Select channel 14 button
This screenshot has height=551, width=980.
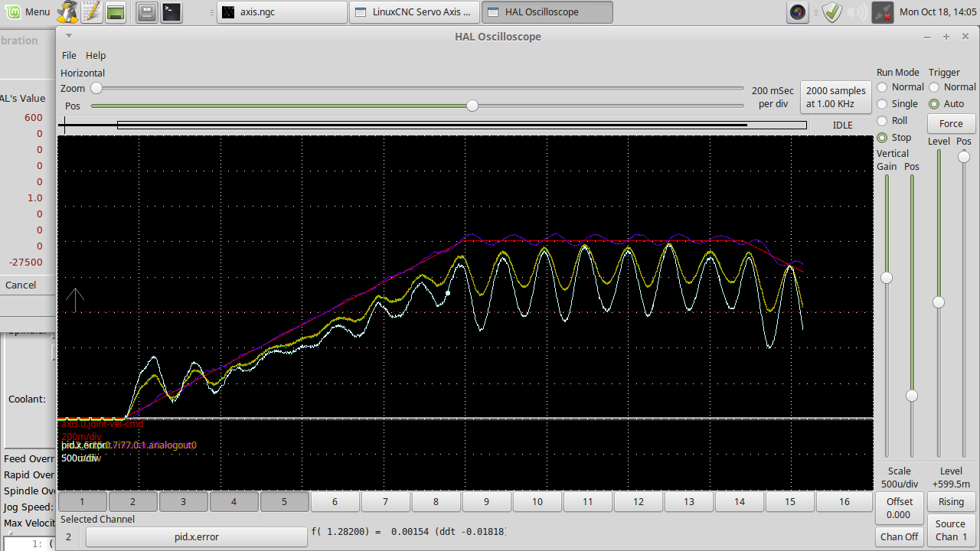pos(740,502)
